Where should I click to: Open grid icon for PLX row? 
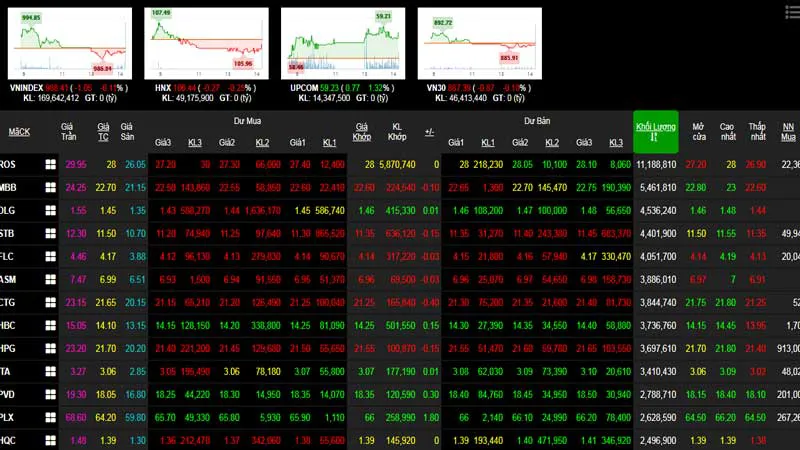coord(51,417)
